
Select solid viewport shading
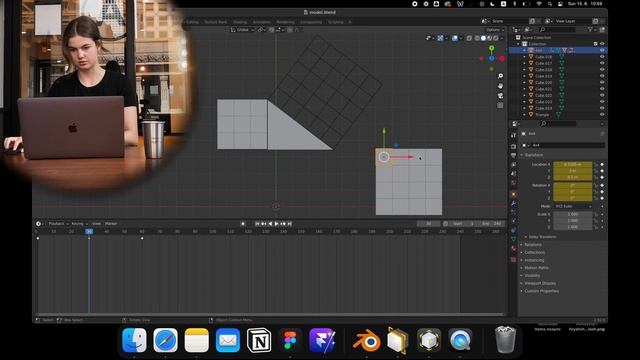[483, 38]
